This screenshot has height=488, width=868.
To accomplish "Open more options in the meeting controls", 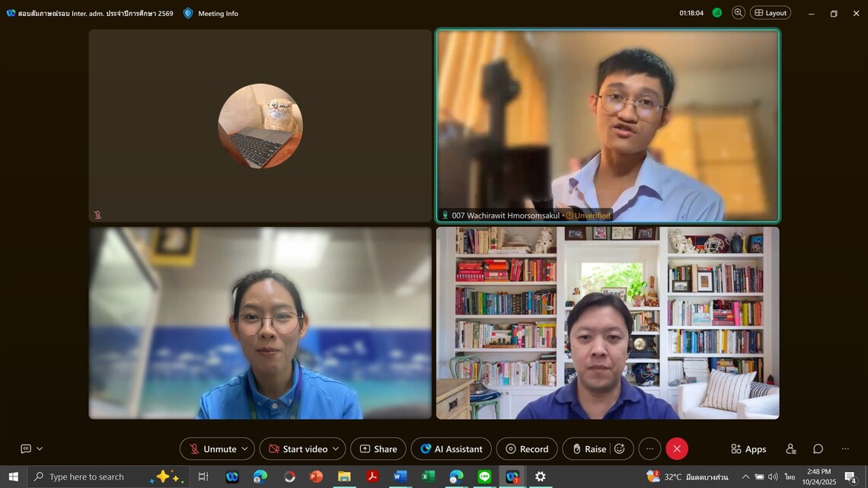I will tap(649, 449).
